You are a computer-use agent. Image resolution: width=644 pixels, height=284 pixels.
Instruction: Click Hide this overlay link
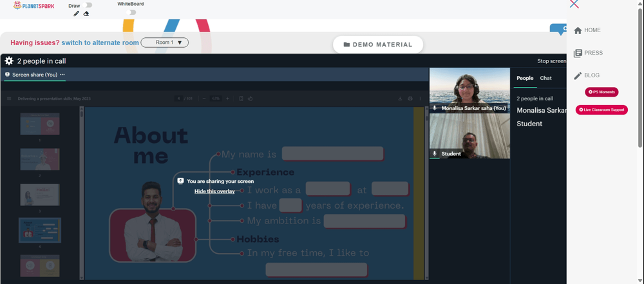pos(215,191)
